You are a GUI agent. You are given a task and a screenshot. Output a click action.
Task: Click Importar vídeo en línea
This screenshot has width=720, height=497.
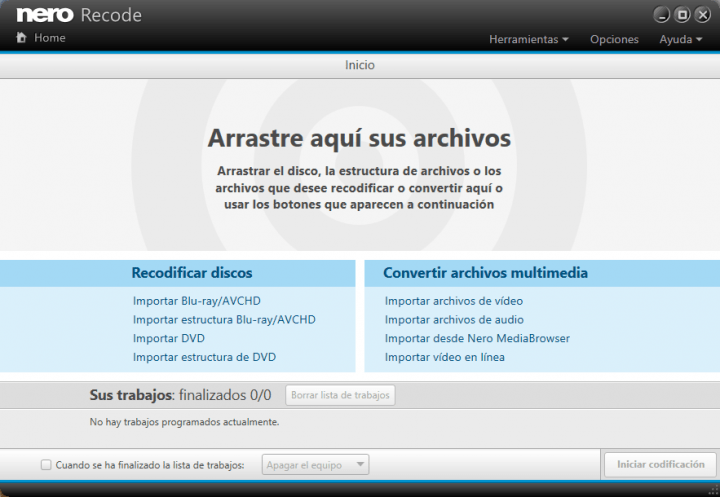click(444, 357)
